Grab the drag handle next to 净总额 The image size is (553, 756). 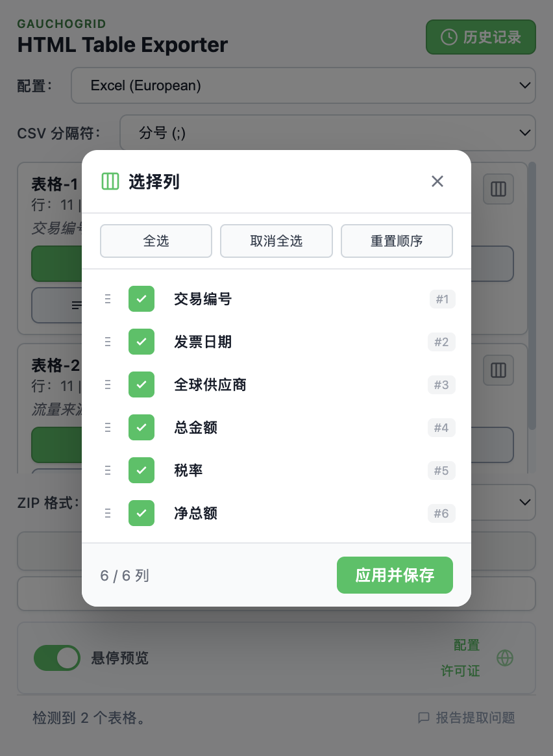tap(108, 513)
